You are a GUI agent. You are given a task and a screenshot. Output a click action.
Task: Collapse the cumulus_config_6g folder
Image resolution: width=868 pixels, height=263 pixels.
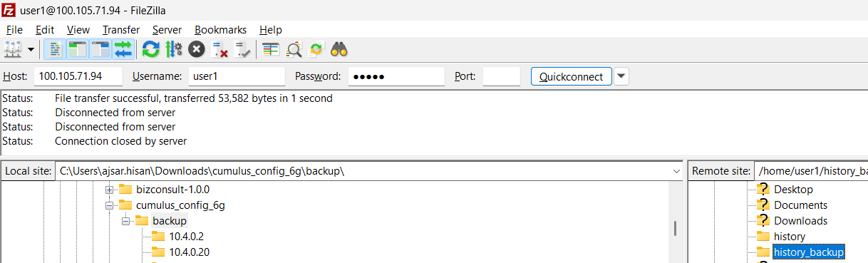point(110,205)
